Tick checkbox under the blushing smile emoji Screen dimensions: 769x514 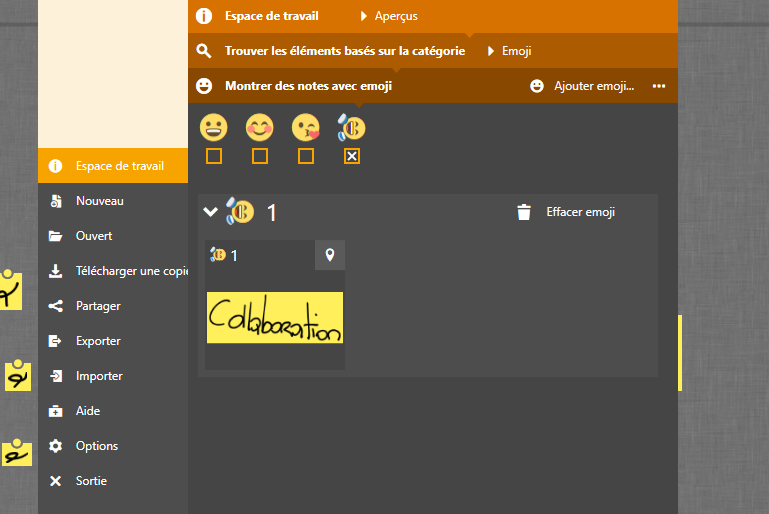[260, 156]
